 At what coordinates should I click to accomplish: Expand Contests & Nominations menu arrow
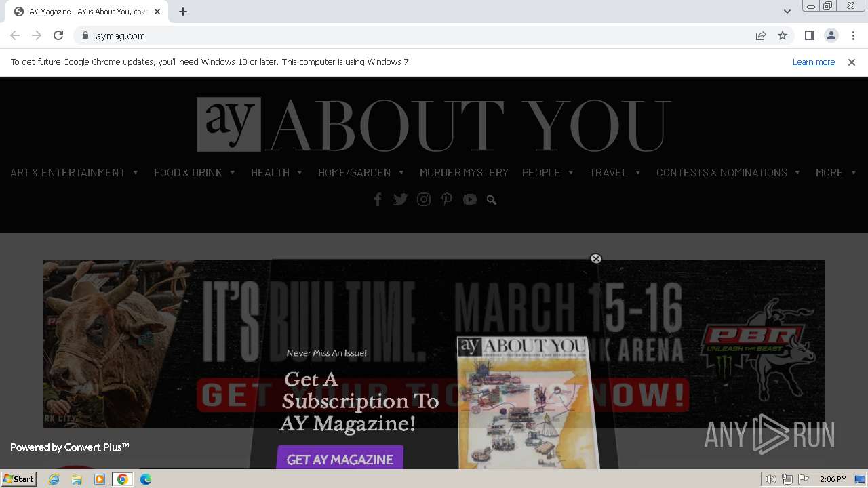point(797,173)
